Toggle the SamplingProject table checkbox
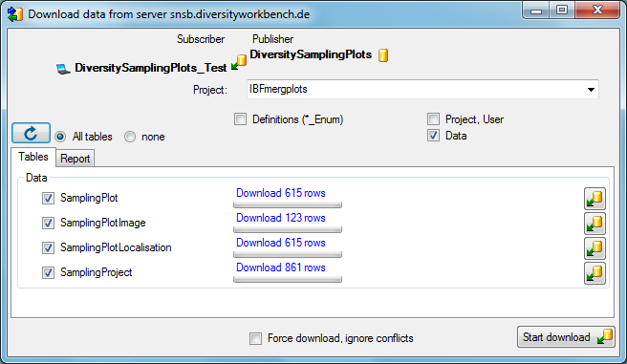 [48, 272]
